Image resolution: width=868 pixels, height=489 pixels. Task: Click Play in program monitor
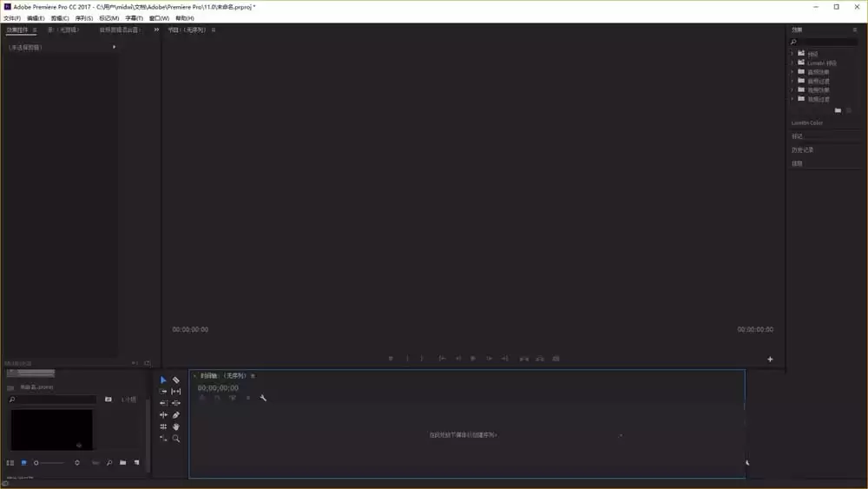[x=473, y=359]
